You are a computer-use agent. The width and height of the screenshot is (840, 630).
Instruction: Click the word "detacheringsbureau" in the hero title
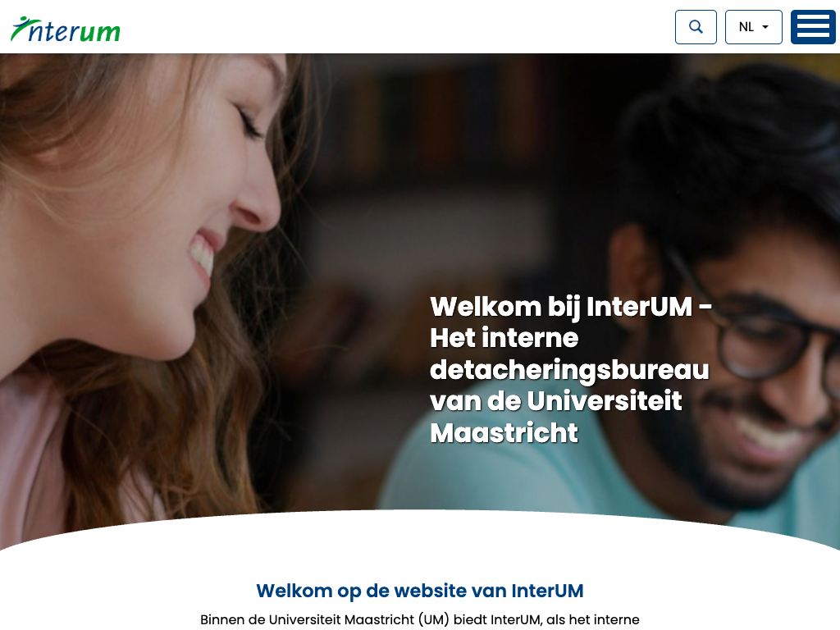tap(569, 370)
